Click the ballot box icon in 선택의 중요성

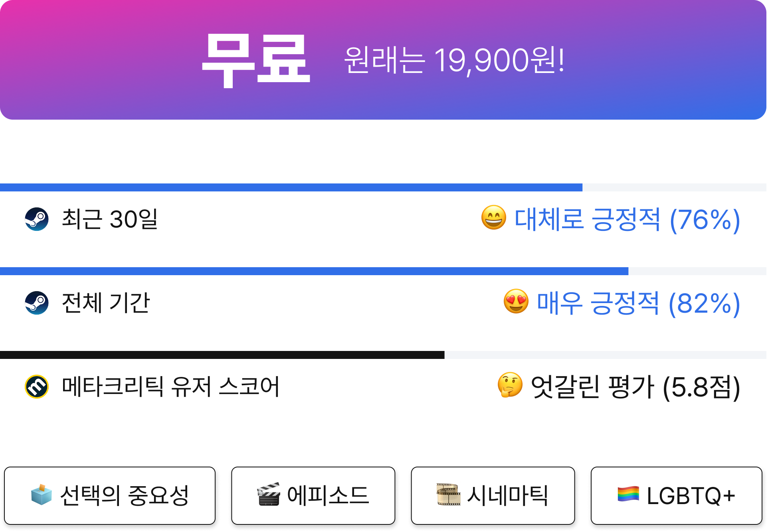[x=42, y=495]
